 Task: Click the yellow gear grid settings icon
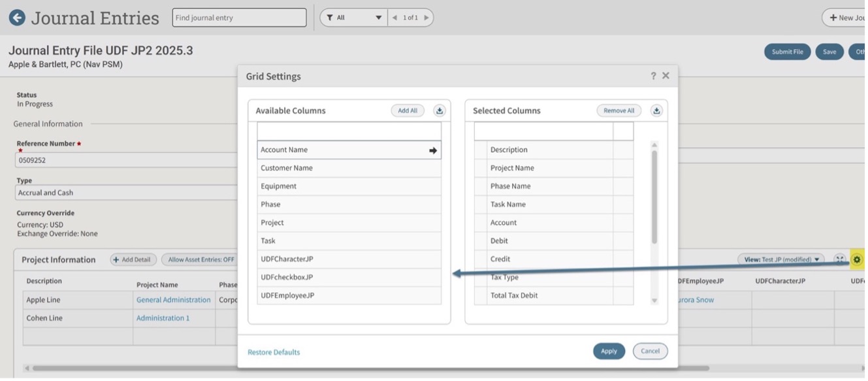[x=857, y=259]
